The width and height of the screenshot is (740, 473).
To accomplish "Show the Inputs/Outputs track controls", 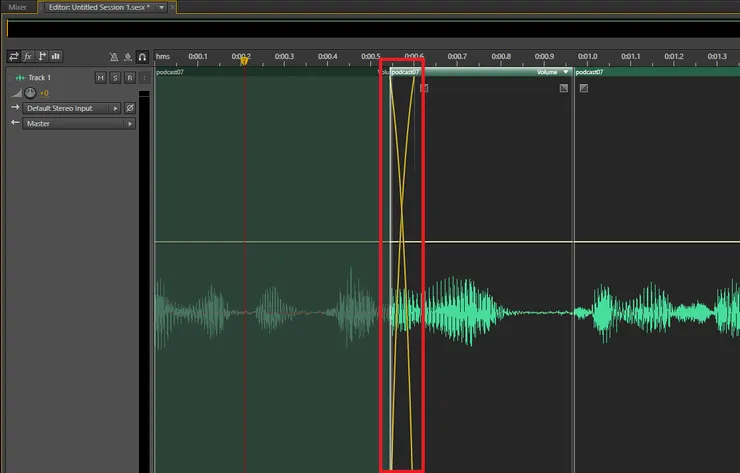I will click(x=13, y=57).
